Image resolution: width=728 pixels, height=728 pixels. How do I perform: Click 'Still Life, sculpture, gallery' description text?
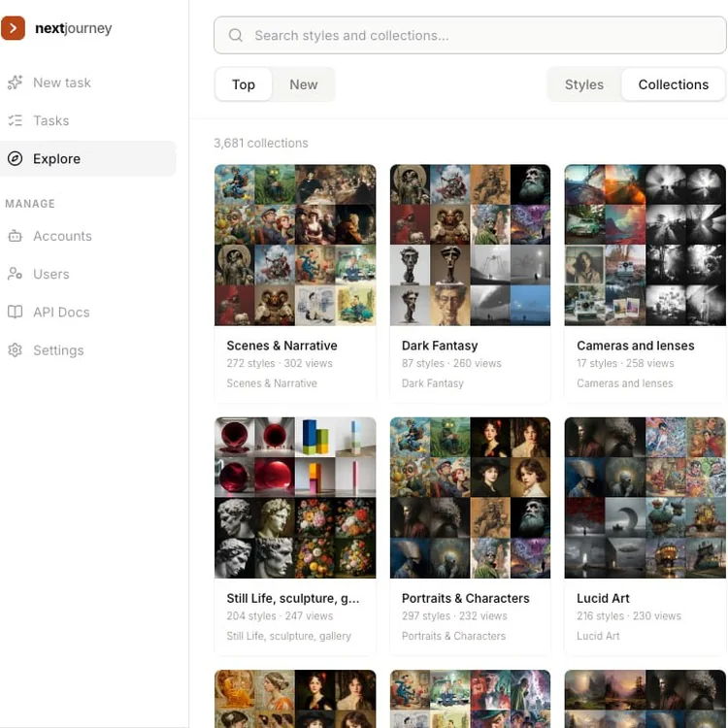pyautogui.click(x=289, y=636)
